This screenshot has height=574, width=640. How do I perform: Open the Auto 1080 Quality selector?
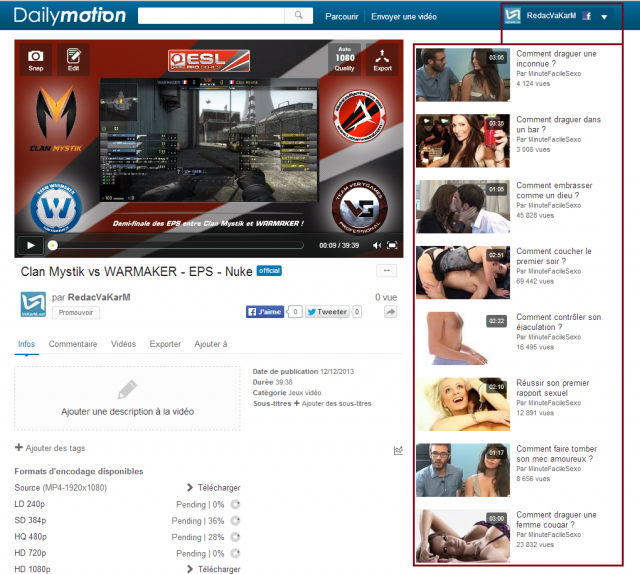(345, 59)
